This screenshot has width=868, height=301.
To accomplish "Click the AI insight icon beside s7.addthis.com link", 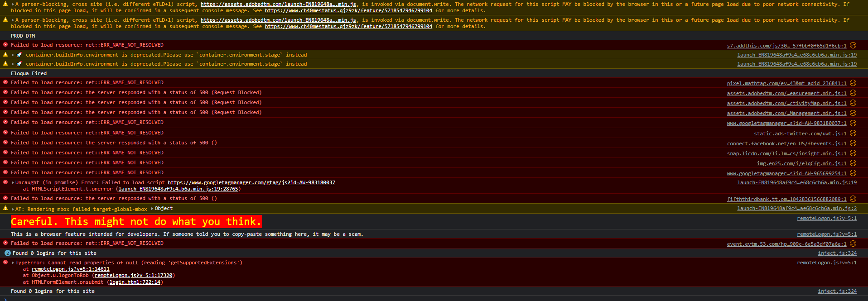I will tap(853, 45).
